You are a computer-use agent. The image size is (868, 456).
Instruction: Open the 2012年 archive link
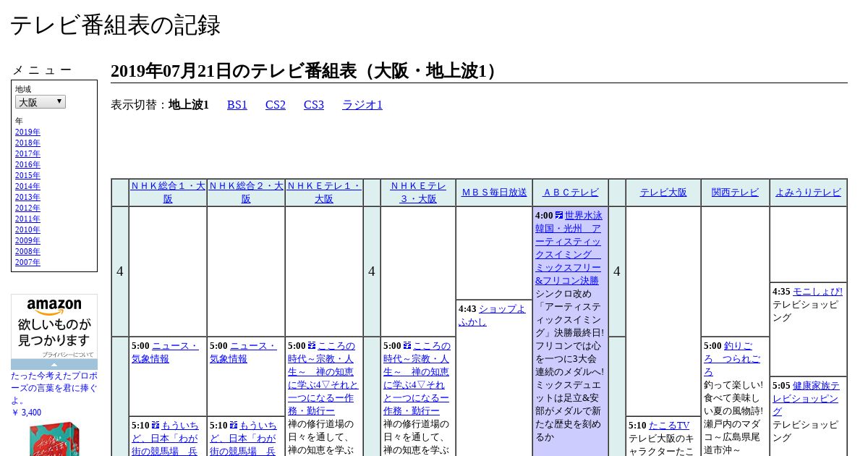27,208
